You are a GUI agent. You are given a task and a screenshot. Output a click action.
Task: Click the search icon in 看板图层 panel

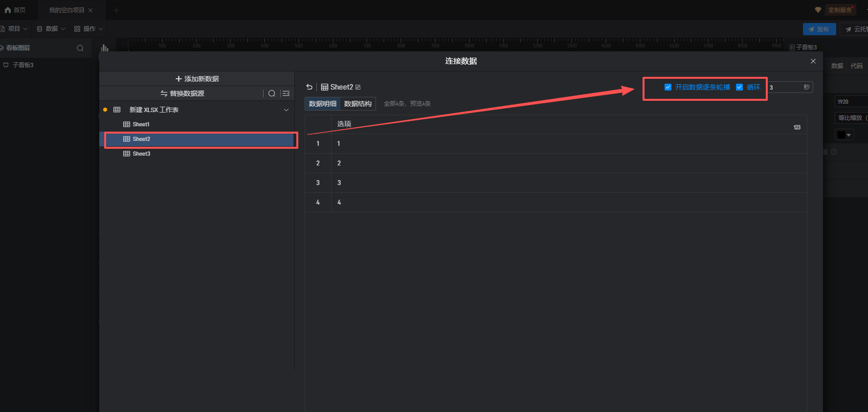pyautogui.click(x=80, y=48)
